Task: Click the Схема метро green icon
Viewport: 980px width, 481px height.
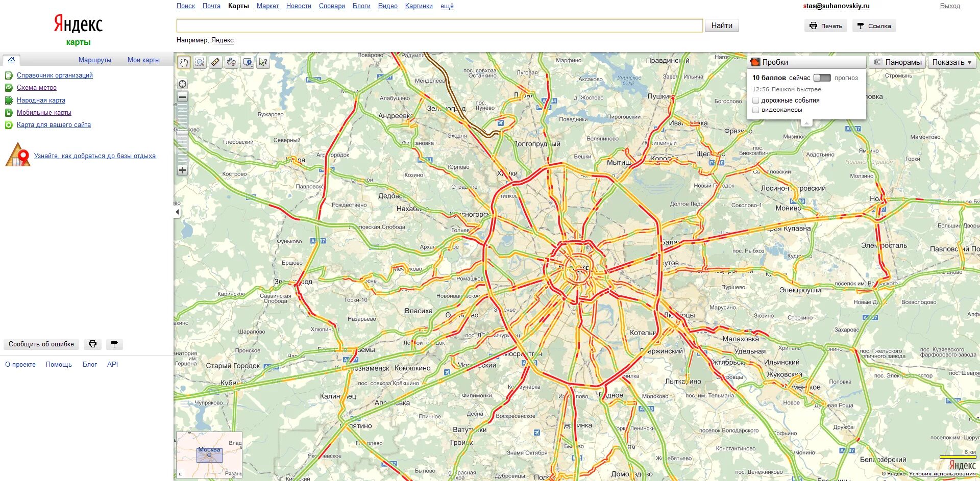Action: 9,88
